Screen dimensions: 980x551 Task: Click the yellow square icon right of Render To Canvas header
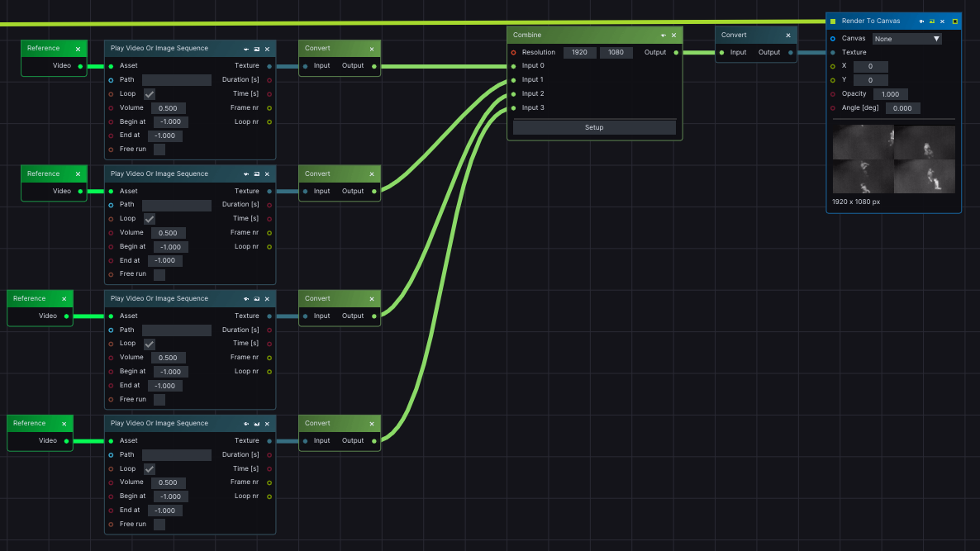(955, 21)
